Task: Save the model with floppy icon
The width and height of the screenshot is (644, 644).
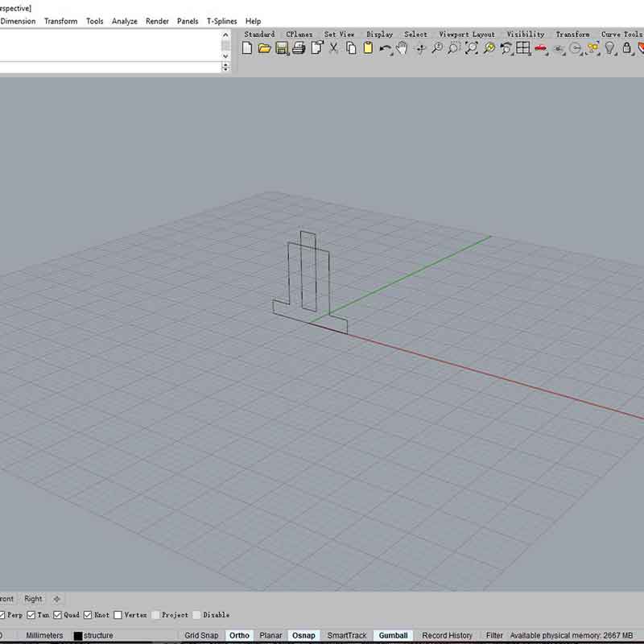Action: (x=282, y=48)
